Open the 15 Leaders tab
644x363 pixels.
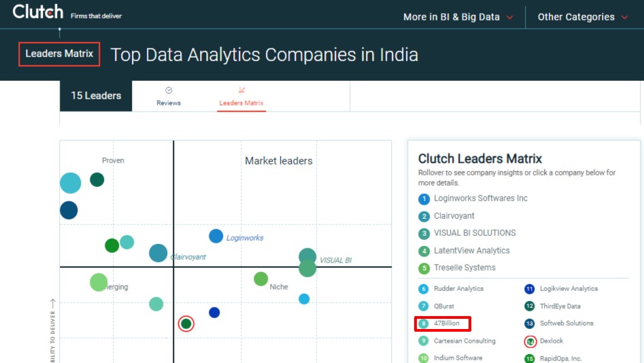(96, 96)
